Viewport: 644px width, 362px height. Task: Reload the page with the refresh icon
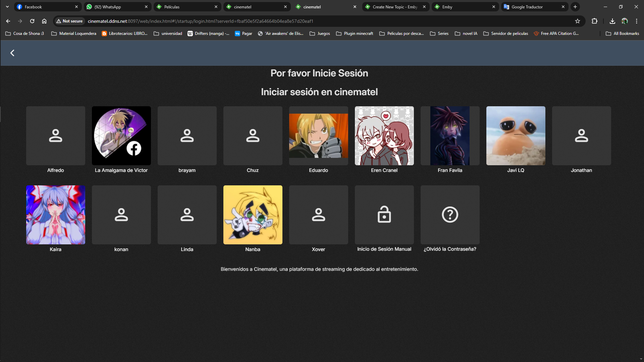(x=32, y=21)
